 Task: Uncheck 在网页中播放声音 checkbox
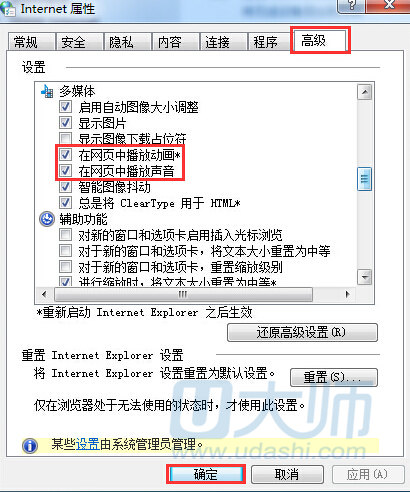tap(65, 170)
